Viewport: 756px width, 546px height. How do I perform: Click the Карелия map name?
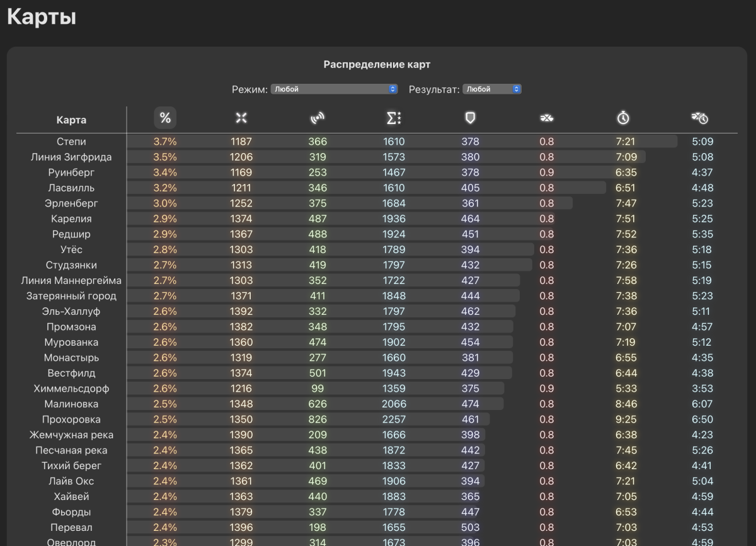pyautogui.click(x=71, y=219)
